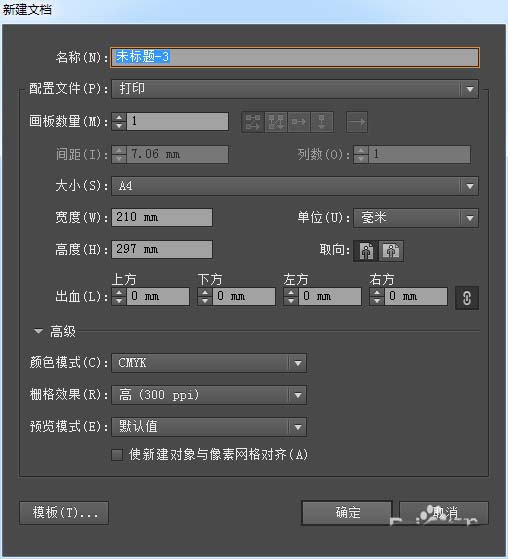Select landscape orientation icon

(x=391, y=251)
